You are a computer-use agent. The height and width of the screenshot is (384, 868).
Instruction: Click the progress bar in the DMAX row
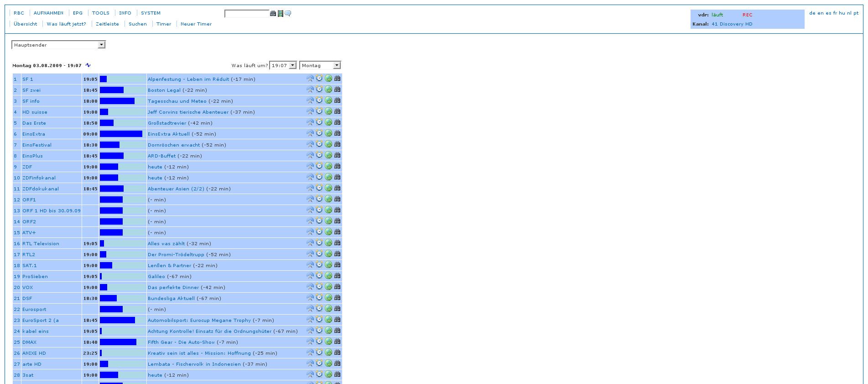[x=122, y=342]
